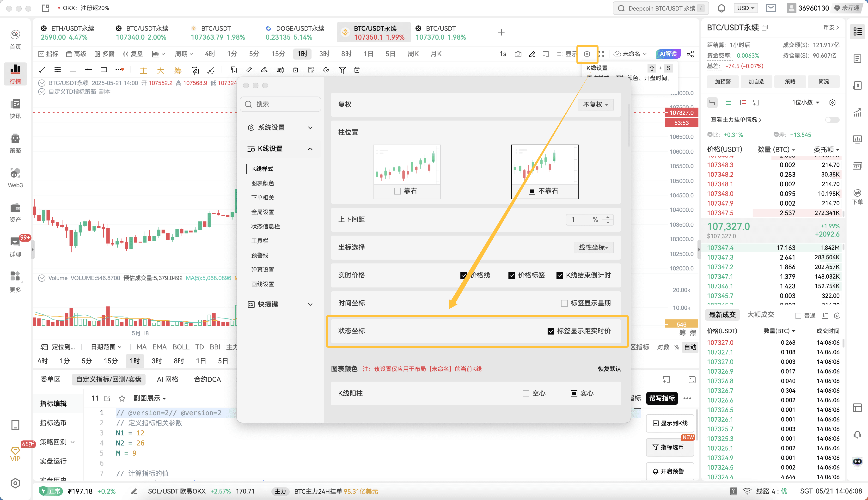This screenshot has width=868, height=500.
Task: Click the 加自选 button
Action: (x=756, y=82)
